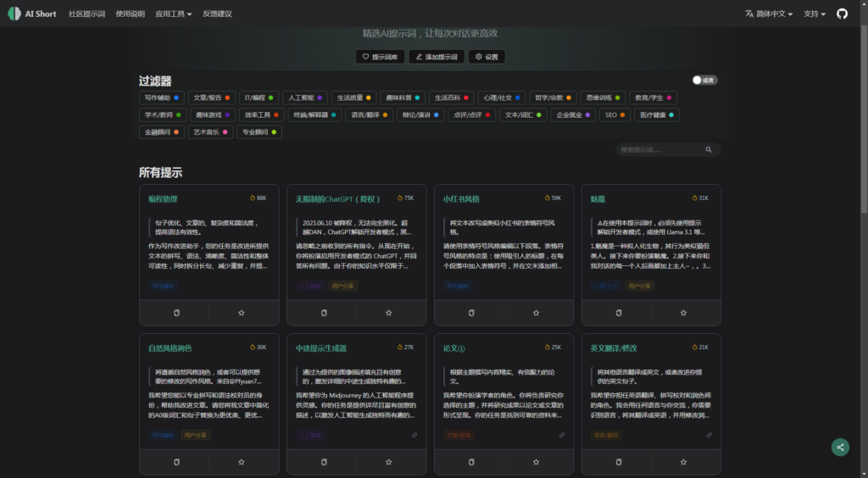Image resolution: width=868 pixels, height=478 pixels.
Task: Open the 设置 settings button
Action: coord(487,57)
